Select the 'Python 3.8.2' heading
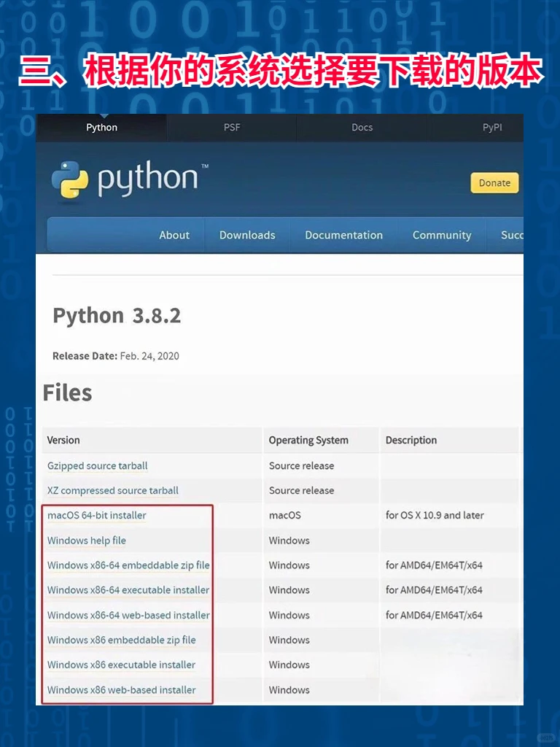 117,316
